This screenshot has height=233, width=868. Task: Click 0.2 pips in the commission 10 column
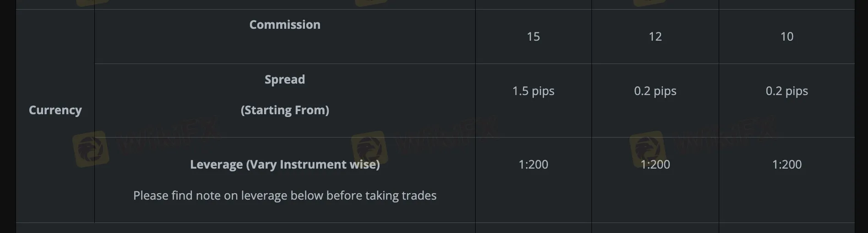[787, 91]
